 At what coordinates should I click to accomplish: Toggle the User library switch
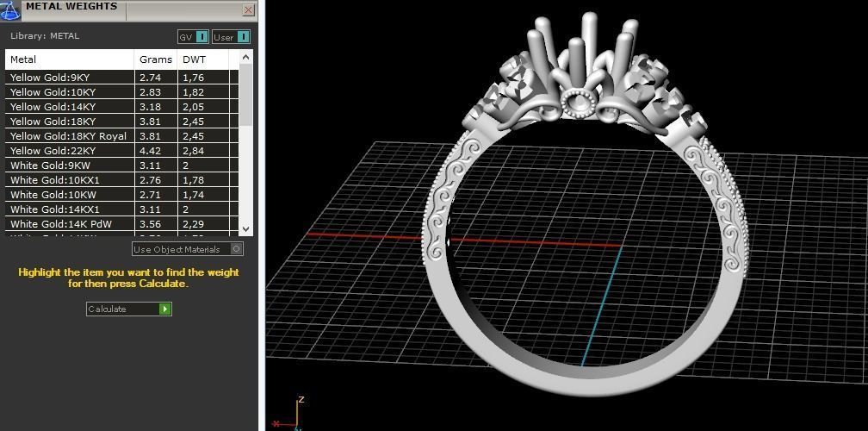(232, 37)
